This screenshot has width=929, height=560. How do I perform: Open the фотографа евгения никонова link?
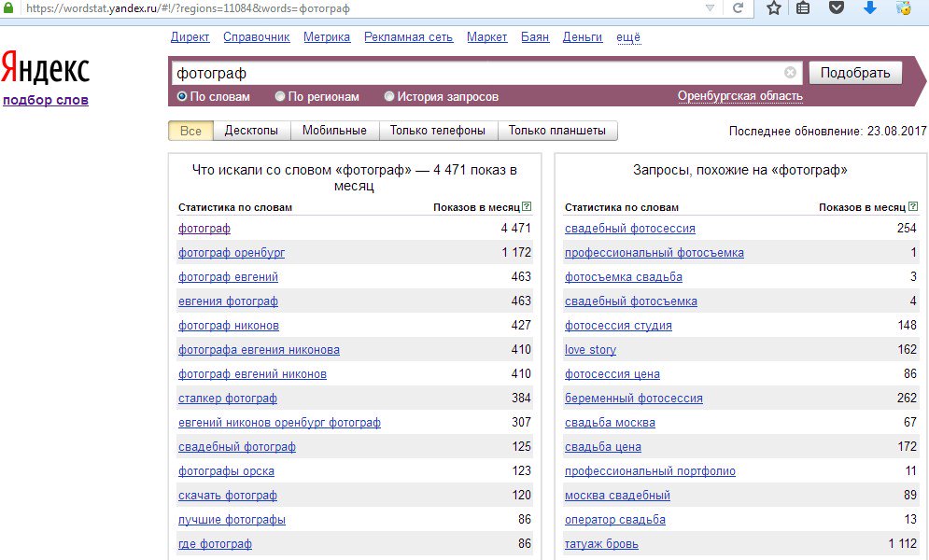click(x=259, y=350)
